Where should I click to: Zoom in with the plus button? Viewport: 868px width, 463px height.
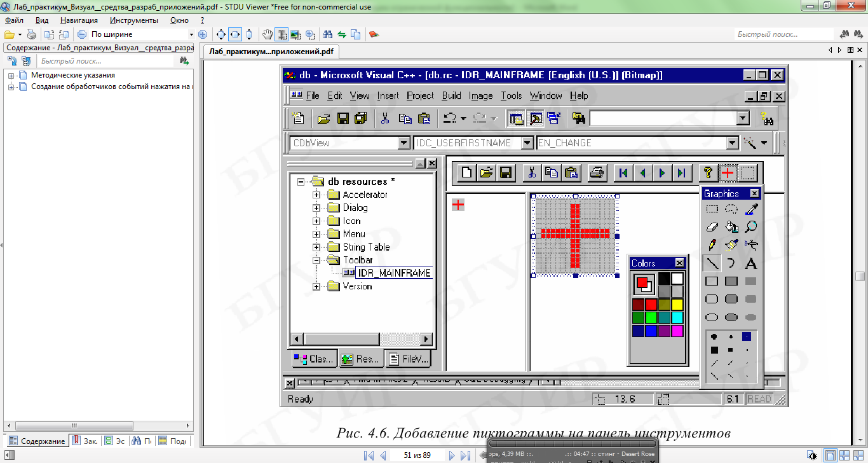point(203,34)
